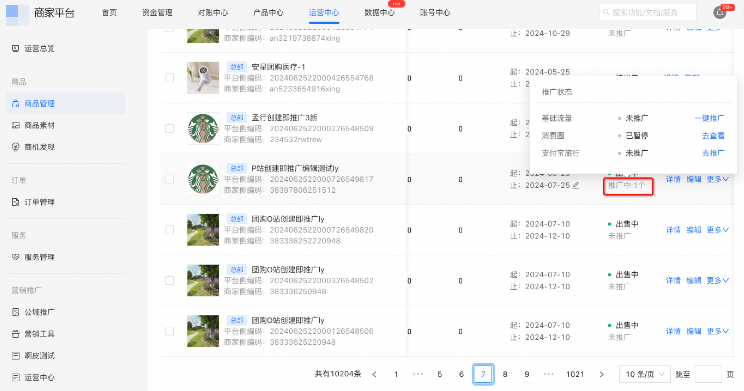Open the 10 条/页 page size dropdown
Screen dimensions: 744x391
(x=644, y=374)
